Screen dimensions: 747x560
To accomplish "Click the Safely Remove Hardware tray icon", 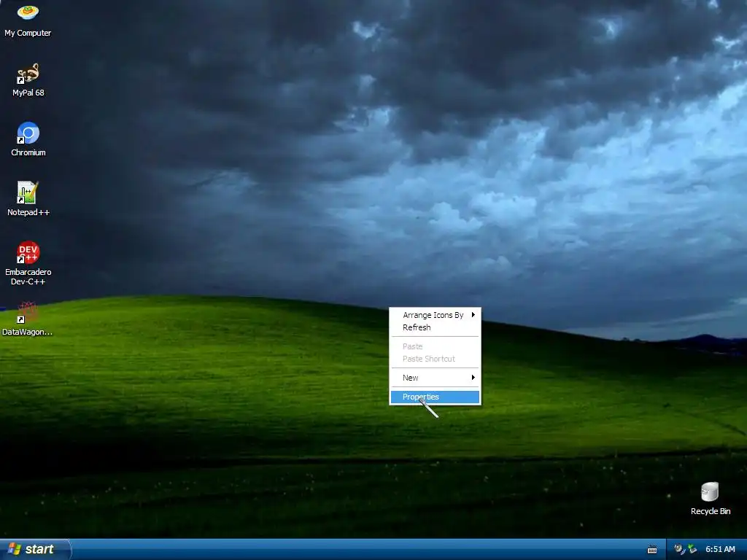I will (692, 549).
